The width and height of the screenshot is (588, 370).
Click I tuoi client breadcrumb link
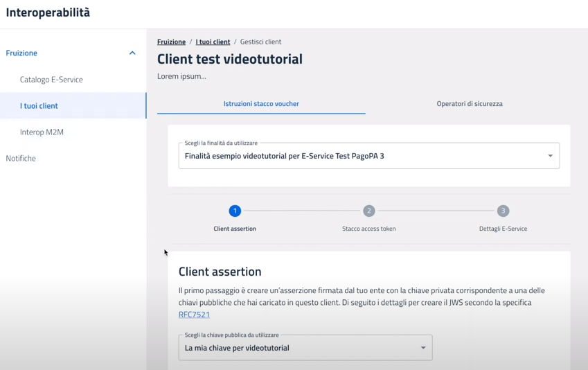coord(213,42)
